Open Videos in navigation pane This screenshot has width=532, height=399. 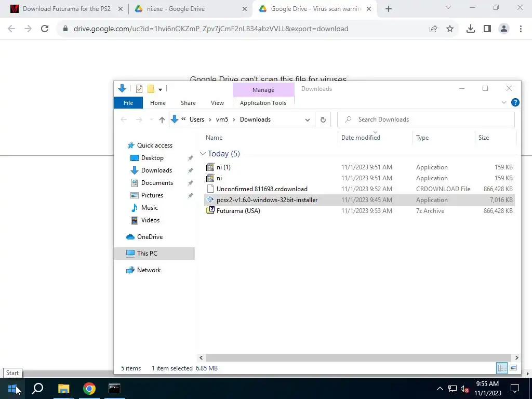pos(150,220)
